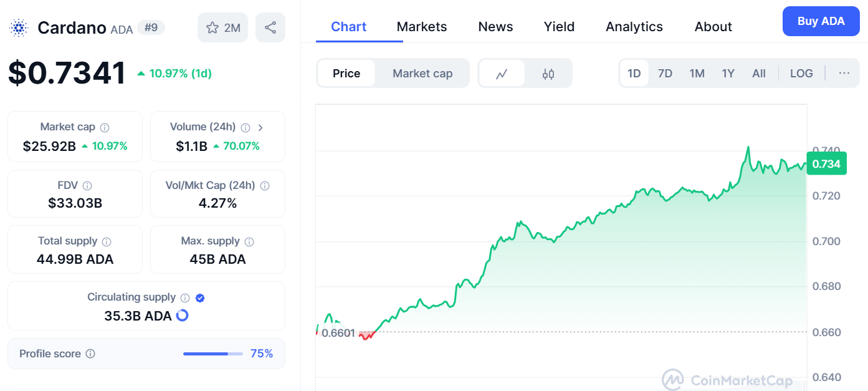Click the FDV info icon
The width and height of the screenshot is (868, 391).
[87, 186]
